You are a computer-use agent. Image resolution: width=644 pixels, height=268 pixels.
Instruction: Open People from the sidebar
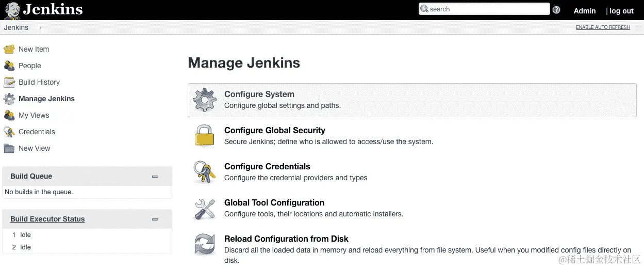tap(29, 66)
